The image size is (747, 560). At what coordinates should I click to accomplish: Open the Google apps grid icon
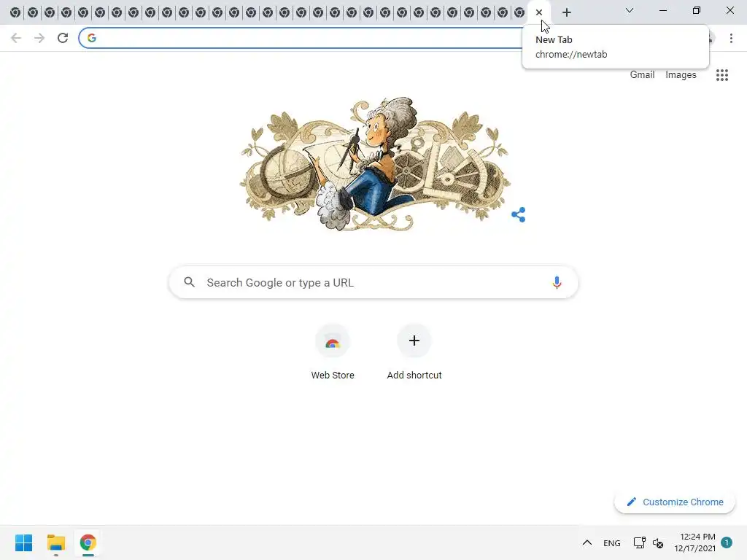tap(721, 75)
